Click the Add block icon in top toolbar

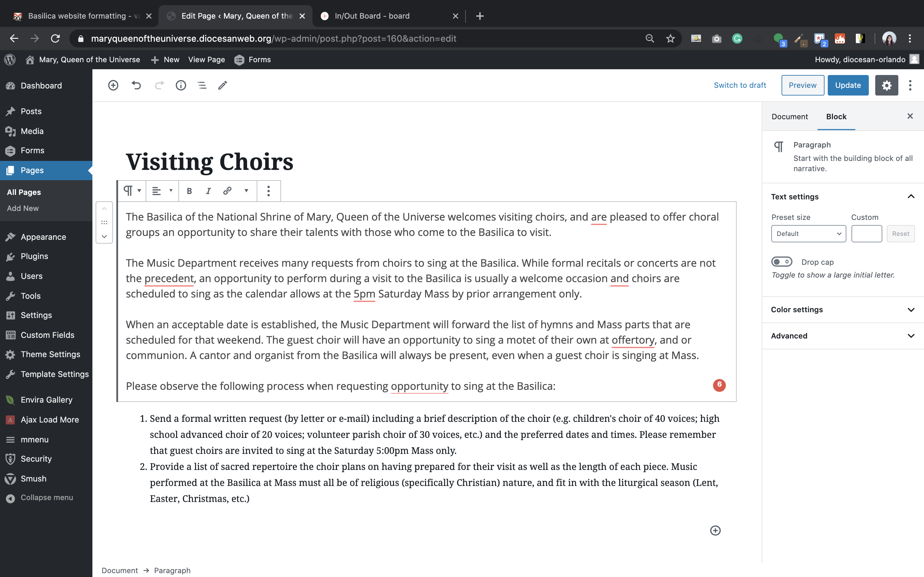pos(113,85)
